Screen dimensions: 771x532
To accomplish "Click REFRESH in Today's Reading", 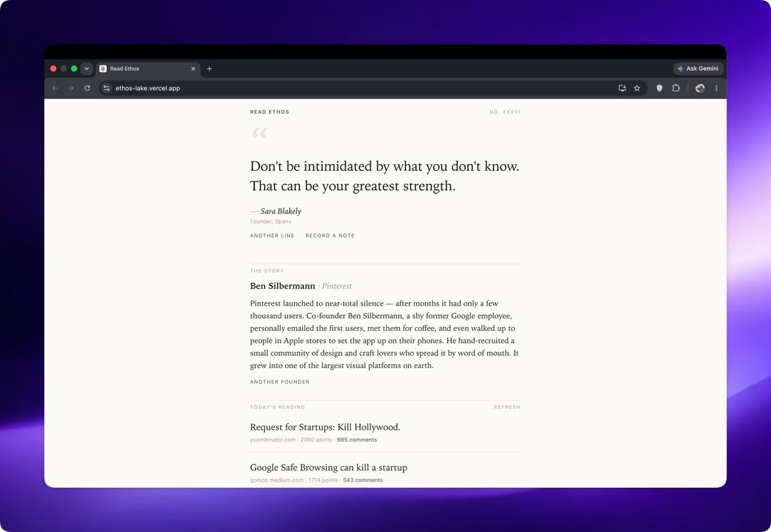I will pos(507,407).
